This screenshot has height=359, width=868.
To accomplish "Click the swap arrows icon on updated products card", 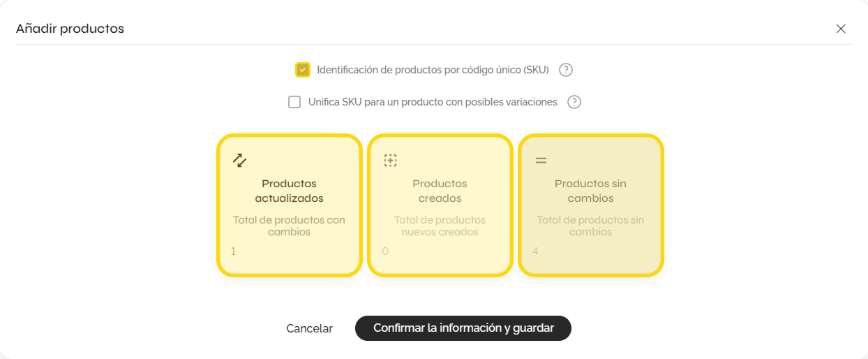I will [x=239, y=161].
